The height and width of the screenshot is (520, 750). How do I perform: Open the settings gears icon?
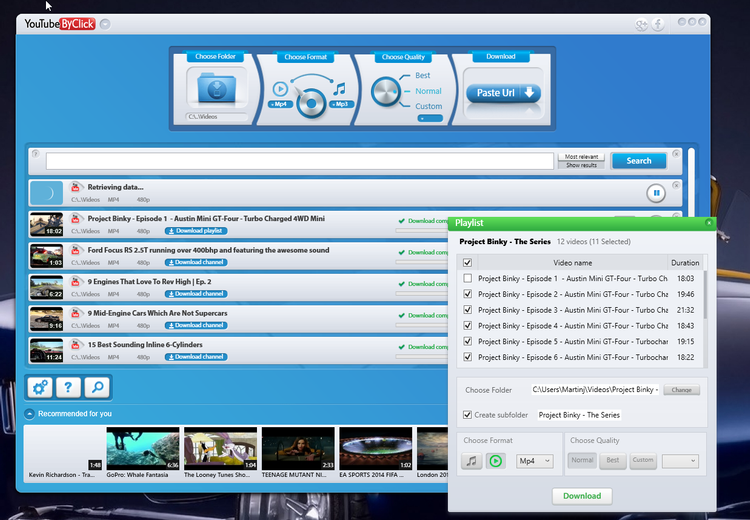(40, 387)
